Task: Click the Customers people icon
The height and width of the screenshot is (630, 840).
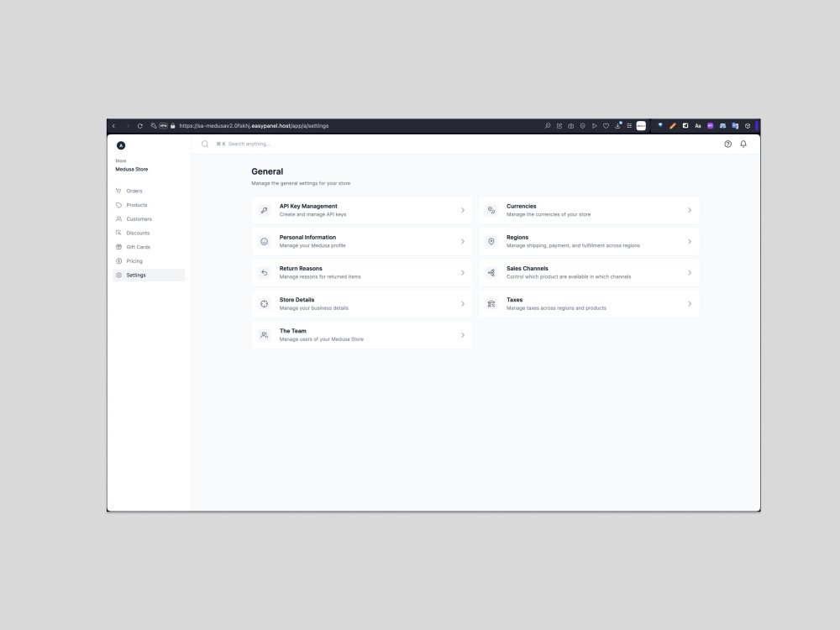Action: point(118,218)
